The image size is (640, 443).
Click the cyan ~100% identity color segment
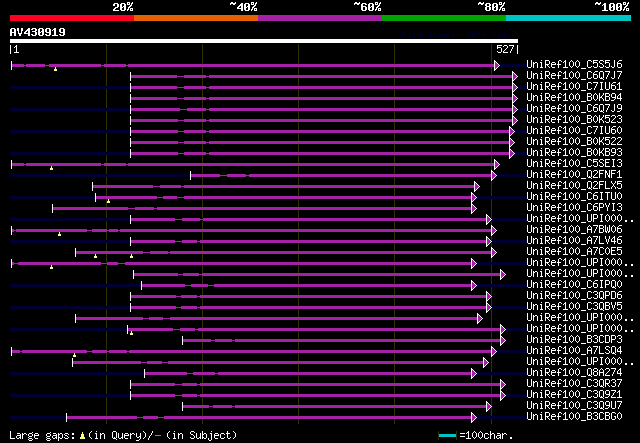pos(569,18)
